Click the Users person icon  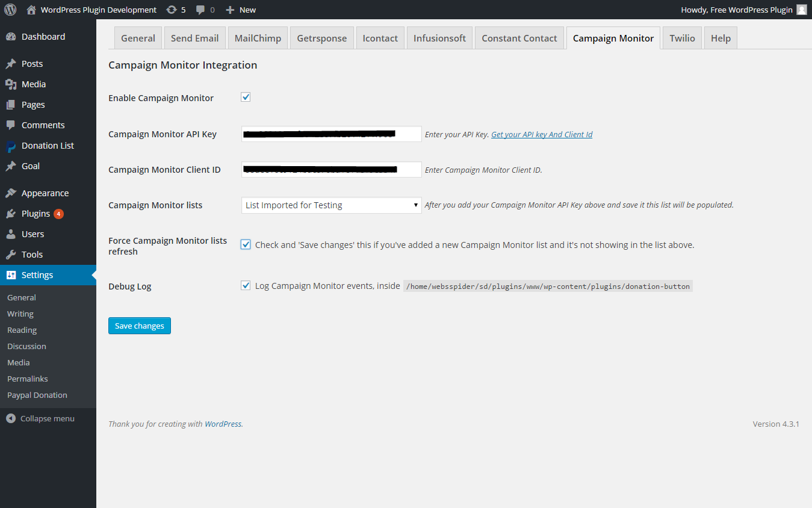coord(11,234)
